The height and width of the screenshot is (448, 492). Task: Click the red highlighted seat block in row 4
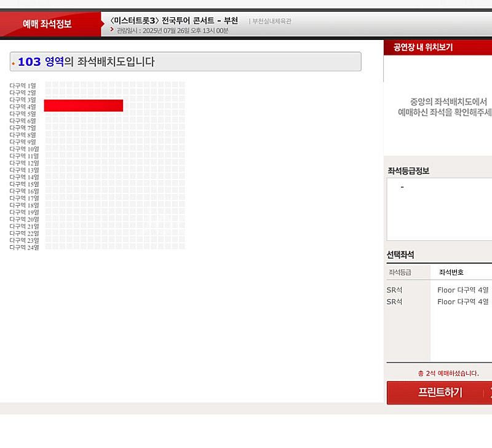84,106
